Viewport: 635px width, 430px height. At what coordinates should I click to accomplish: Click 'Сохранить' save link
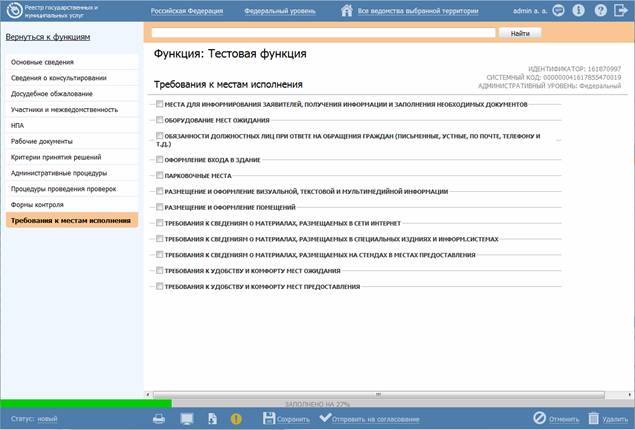pyautogui.click(x=293, y=419)
